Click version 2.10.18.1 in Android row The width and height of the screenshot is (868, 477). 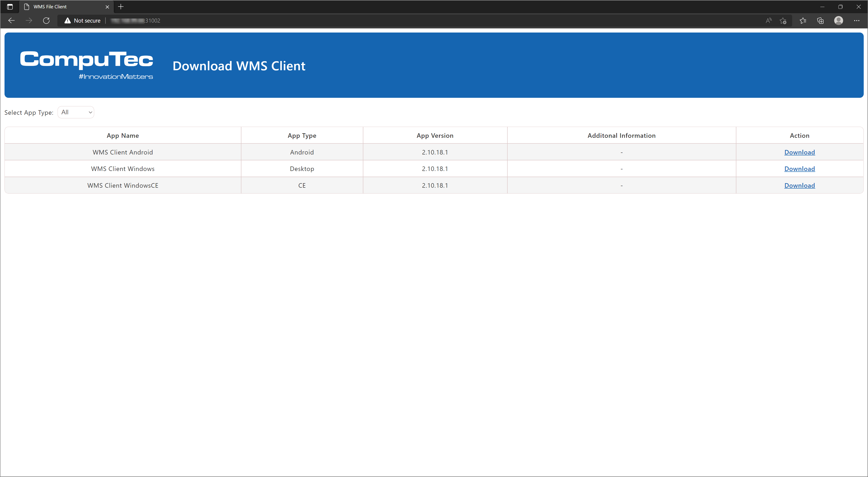click(x=435, y=152)
